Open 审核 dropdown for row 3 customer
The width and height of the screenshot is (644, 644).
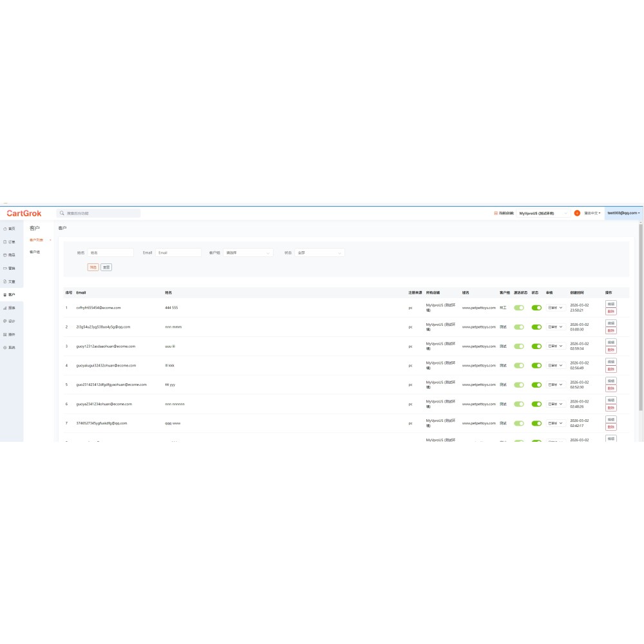point(555,346)
